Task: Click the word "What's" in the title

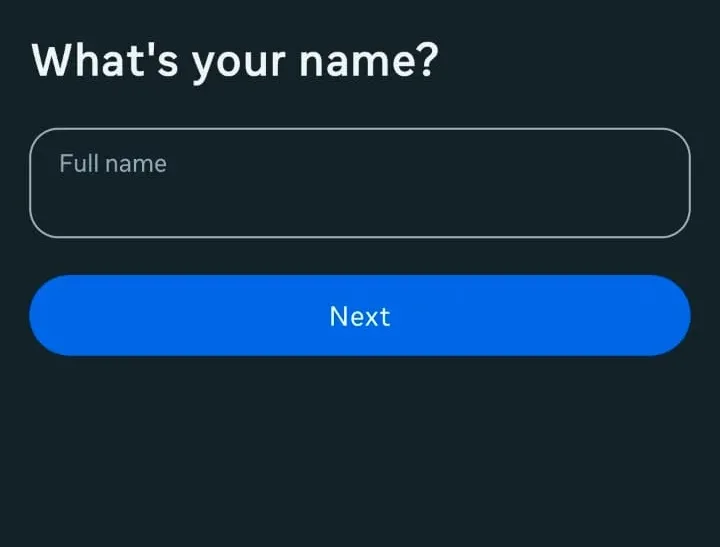Action: (x=104, y=60)
